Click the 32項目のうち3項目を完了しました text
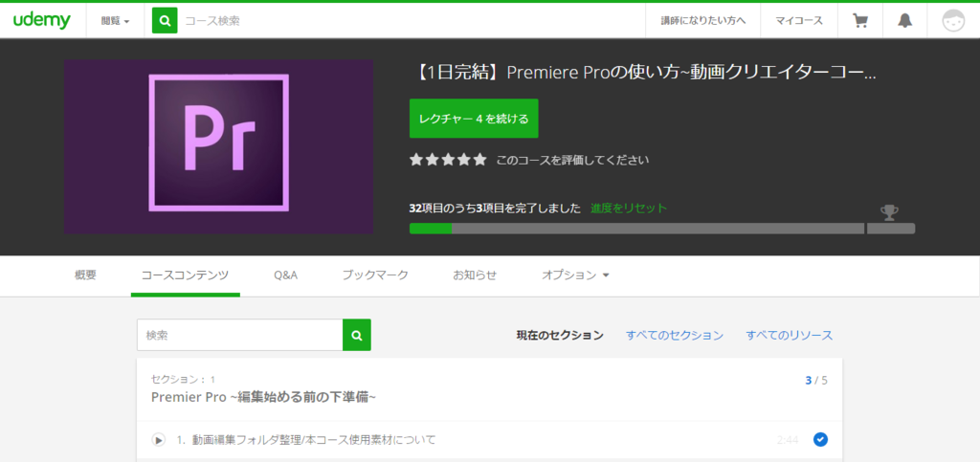Image resolution: width=980 pixels, height=462 pixels. tap(495, 208)
